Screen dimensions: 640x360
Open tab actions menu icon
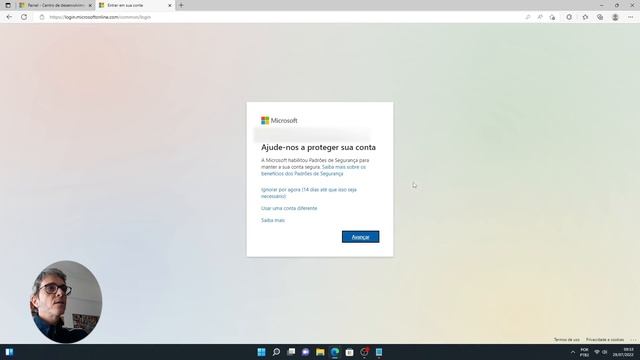(x=8, y=5)
